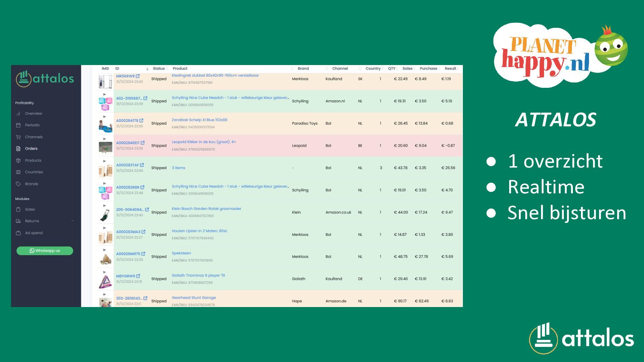This screenshot has height=362, width=644.
Task: Click the attalos logo in sidebar
Action: point(45,79)
